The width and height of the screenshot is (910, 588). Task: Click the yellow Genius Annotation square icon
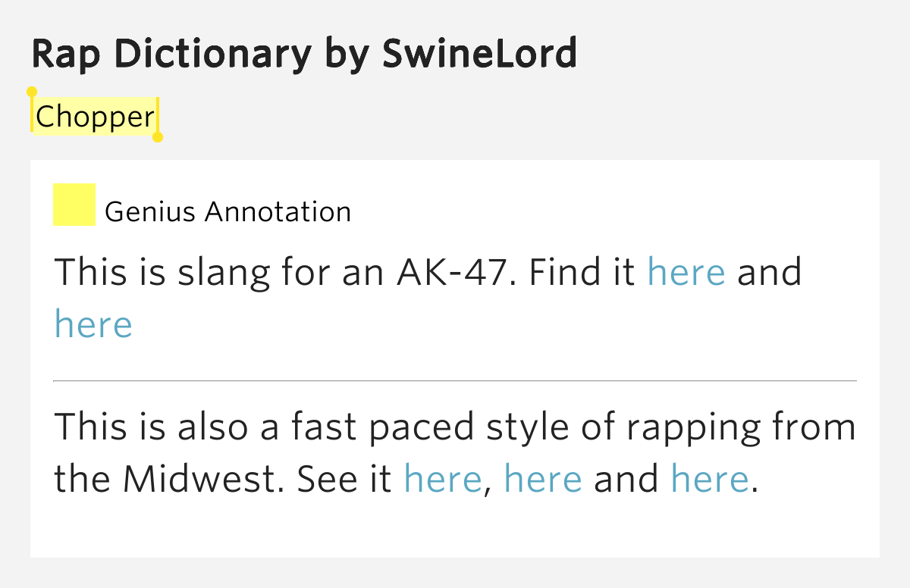[x=74, y=205]
